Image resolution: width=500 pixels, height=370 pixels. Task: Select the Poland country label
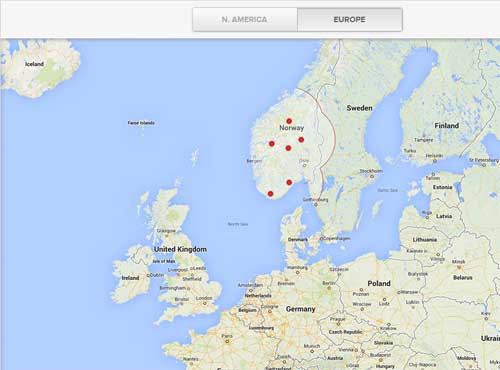click(x=379, y=283)
